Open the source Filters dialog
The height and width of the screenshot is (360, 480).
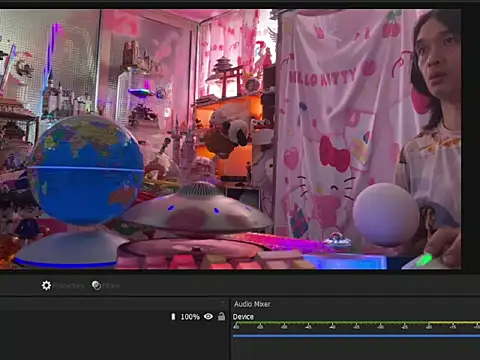[106, 285]
